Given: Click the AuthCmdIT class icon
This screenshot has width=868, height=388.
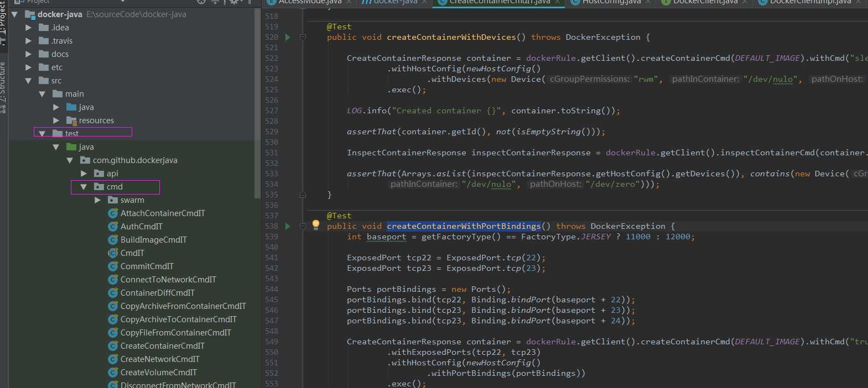Looking at the screenshot, I should point(113,227).
